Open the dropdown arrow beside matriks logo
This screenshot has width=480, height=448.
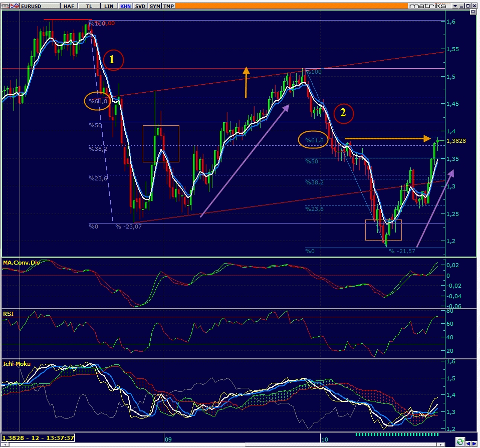455,6
